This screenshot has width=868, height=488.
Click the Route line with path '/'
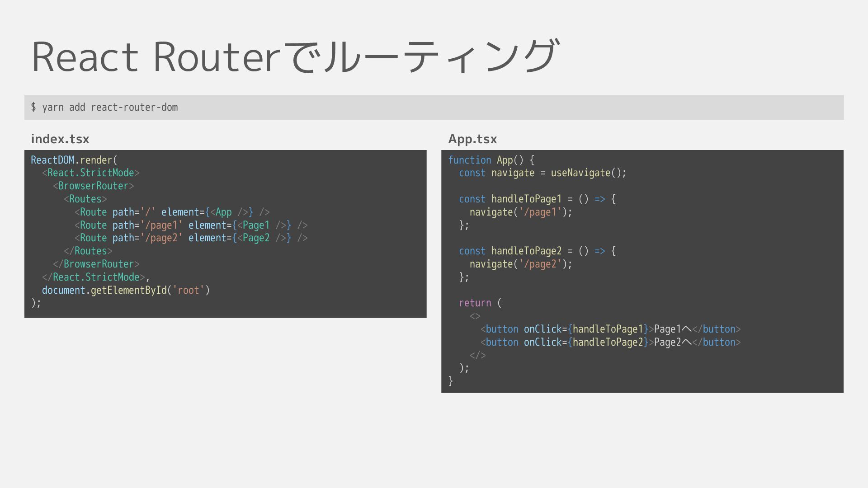172,212
